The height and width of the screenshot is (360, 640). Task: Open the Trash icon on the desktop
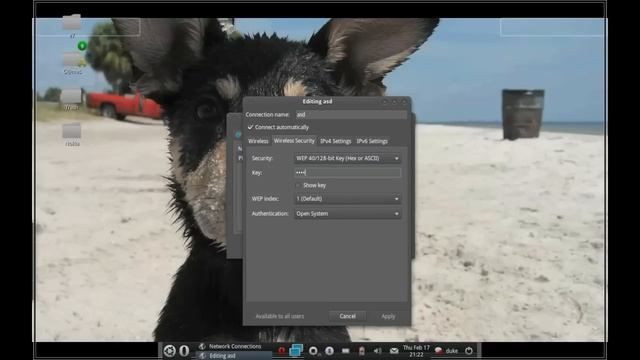click(71, 99)
